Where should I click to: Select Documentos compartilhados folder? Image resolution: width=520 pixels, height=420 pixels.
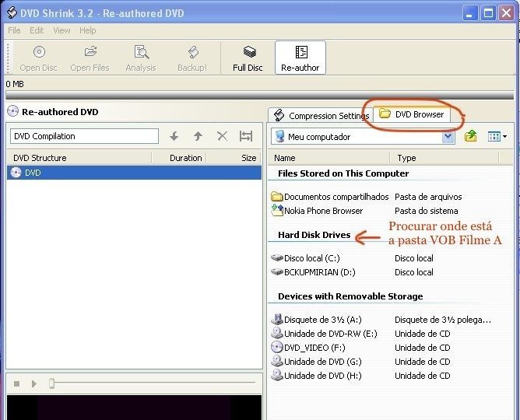330,197
